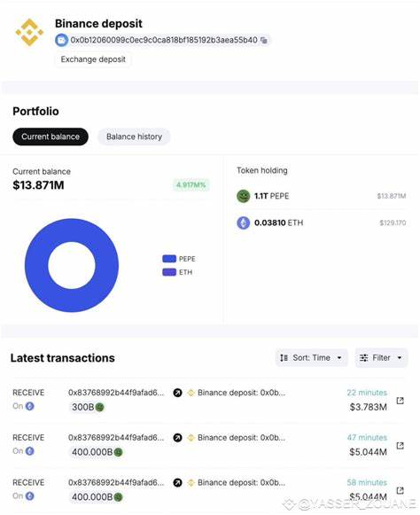Screen dimensions: 420x515
Task: Click the wallet avatar icon beside address
Action: click(x=61, y=40)
